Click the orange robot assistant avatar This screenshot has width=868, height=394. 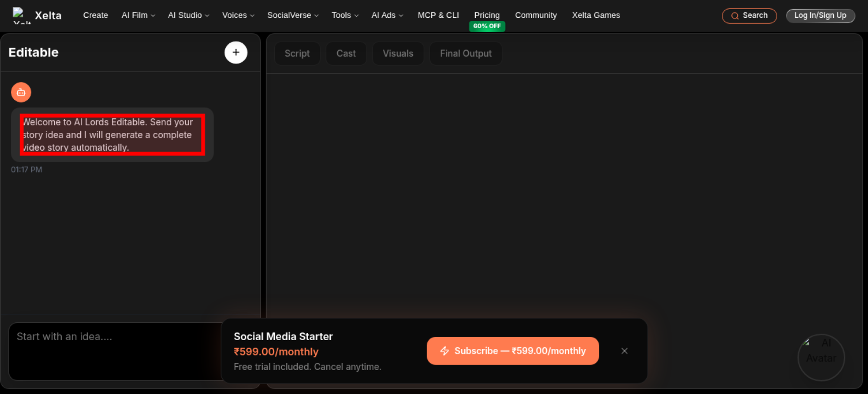point(21,92)
